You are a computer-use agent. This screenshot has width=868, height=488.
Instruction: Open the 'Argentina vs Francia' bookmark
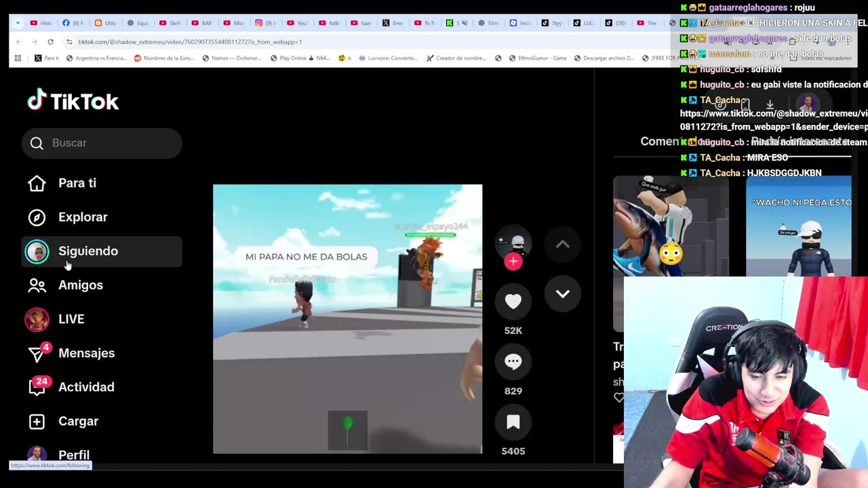pyautogui.click(x=96, y=58)
